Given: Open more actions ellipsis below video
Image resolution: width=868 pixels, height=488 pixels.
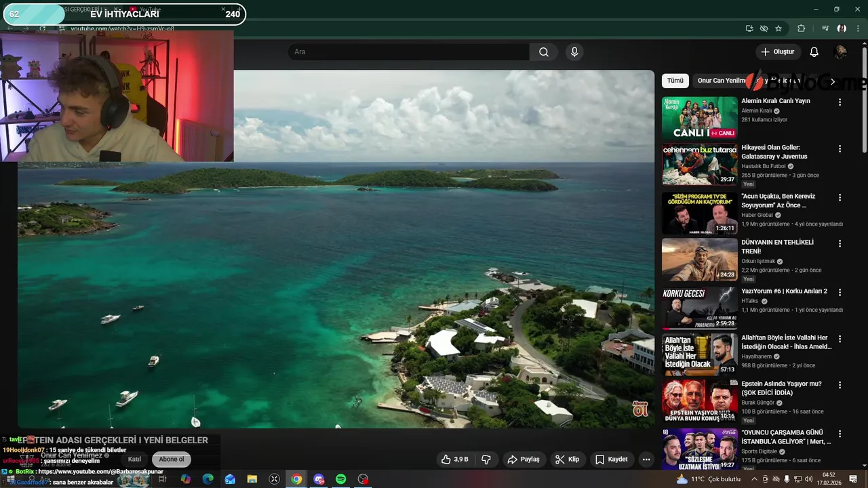Looking at the screenshot, I should tap(646, 460).
